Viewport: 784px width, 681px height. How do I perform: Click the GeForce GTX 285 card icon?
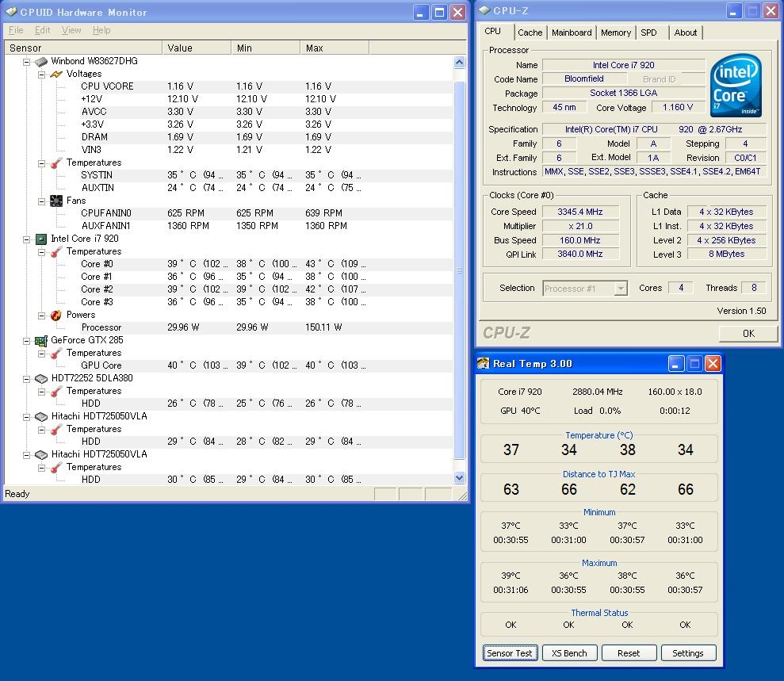point(41,341)
